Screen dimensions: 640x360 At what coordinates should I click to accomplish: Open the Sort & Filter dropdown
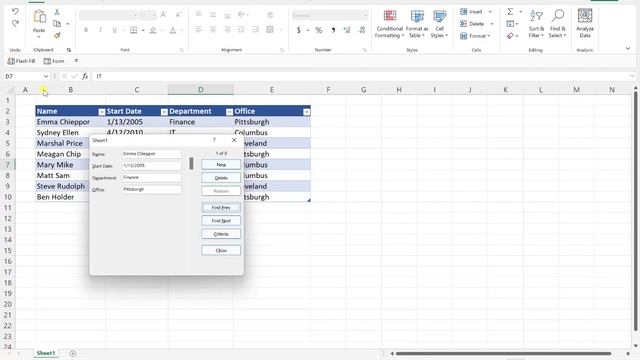pos(536,24)
